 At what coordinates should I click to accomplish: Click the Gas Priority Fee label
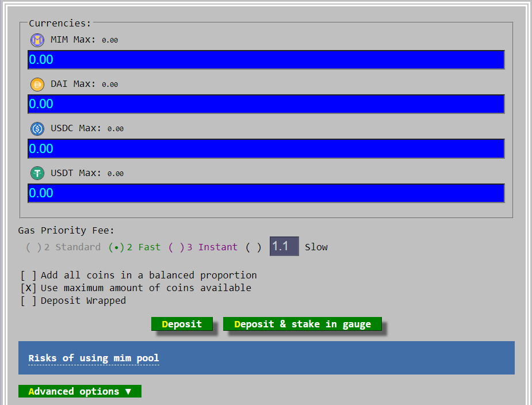point(66,231)
